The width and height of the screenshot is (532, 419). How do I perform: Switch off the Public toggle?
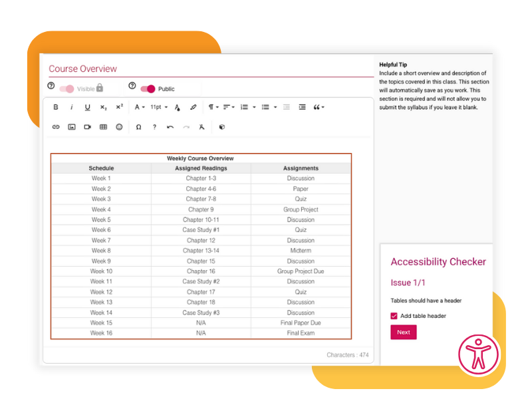[149, 87]
